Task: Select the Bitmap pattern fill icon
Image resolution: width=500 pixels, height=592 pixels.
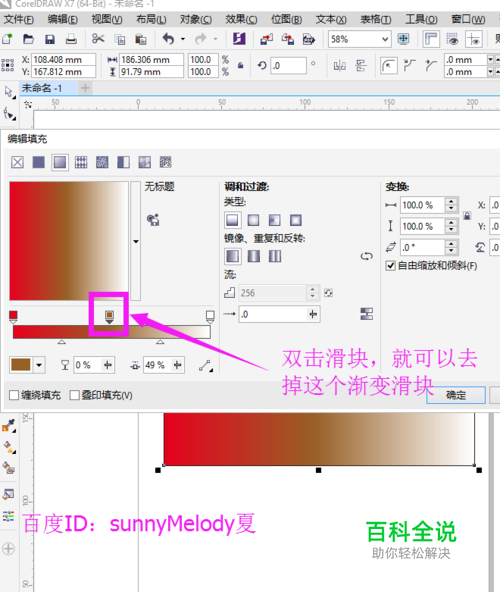Action: click(102, 162)
